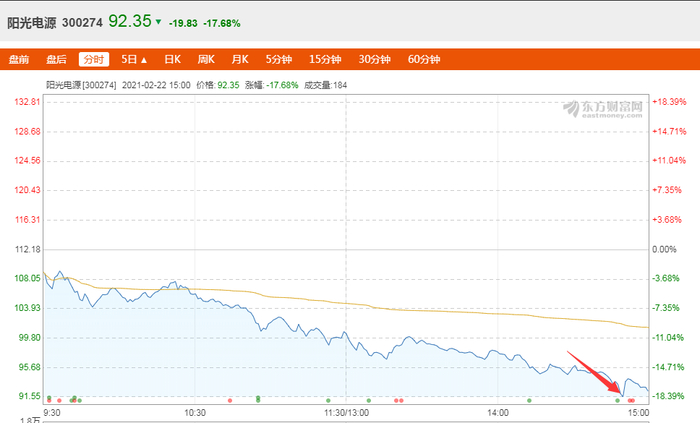Switch to the 15分钟 chart tab
700x423 pixels.
(x=325, y=59)
